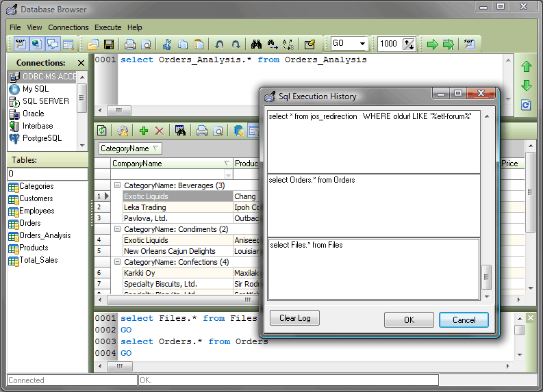Screen dimensions: 543x392
Task: Open the CompanyName column filter dropdown
Action: [227, 164]
